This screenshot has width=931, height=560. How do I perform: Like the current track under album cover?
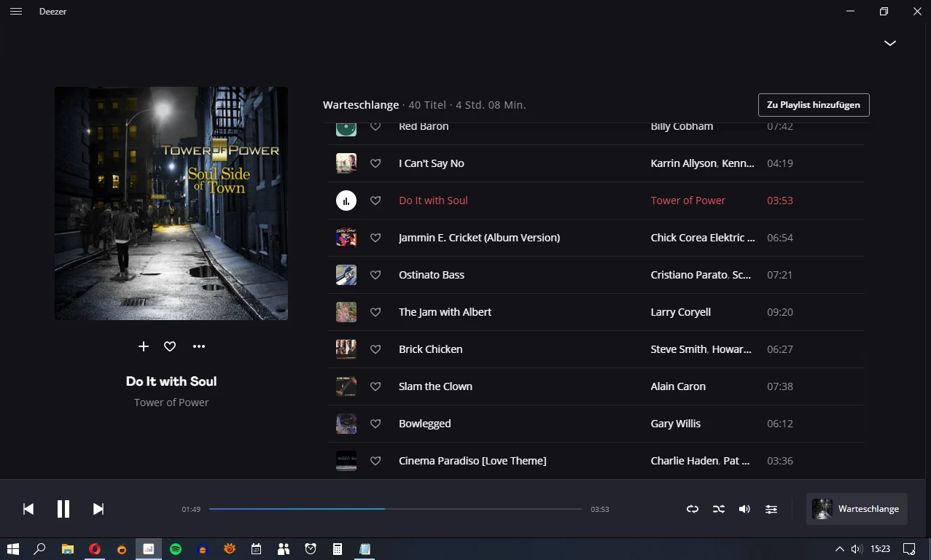[170, 346]
